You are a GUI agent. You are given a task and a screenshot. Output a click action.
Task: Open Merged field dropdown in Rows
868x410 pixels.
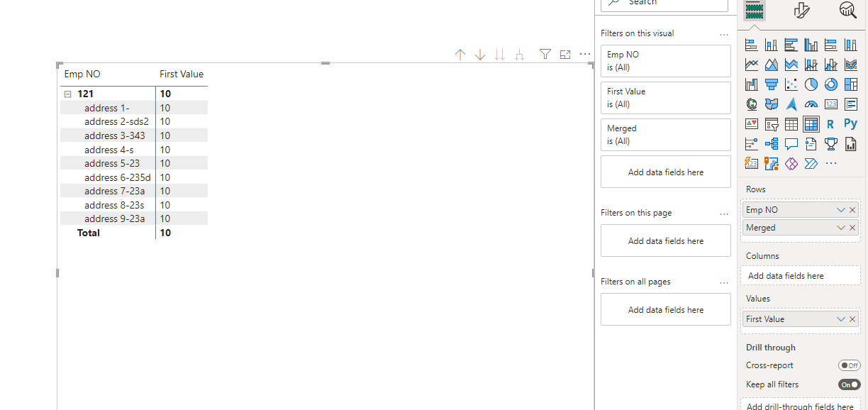(841, 228)
